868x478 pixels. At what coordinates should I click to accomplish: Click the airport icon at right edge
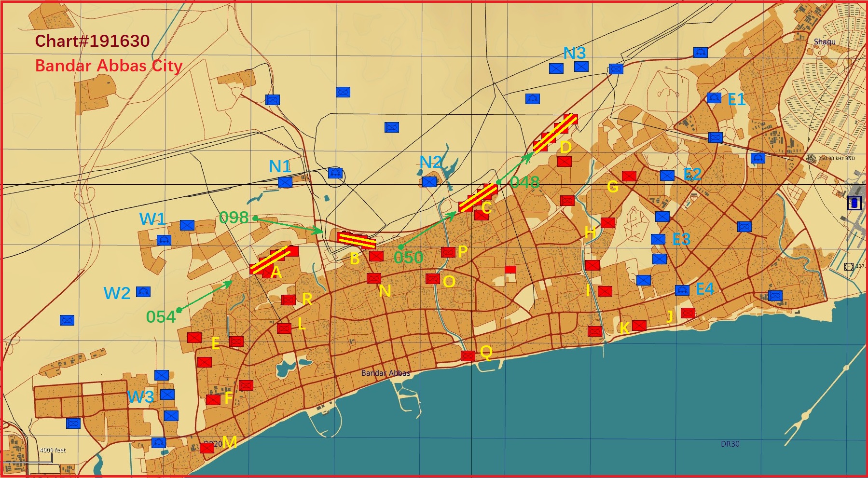point(854,203)
